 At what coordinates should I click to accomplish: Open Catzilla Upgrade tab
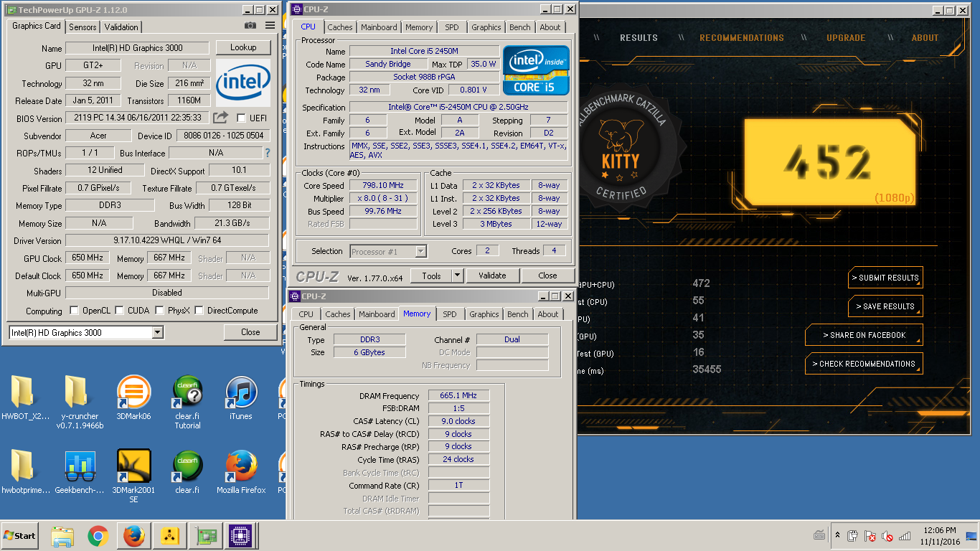click(x=846, y=38)
